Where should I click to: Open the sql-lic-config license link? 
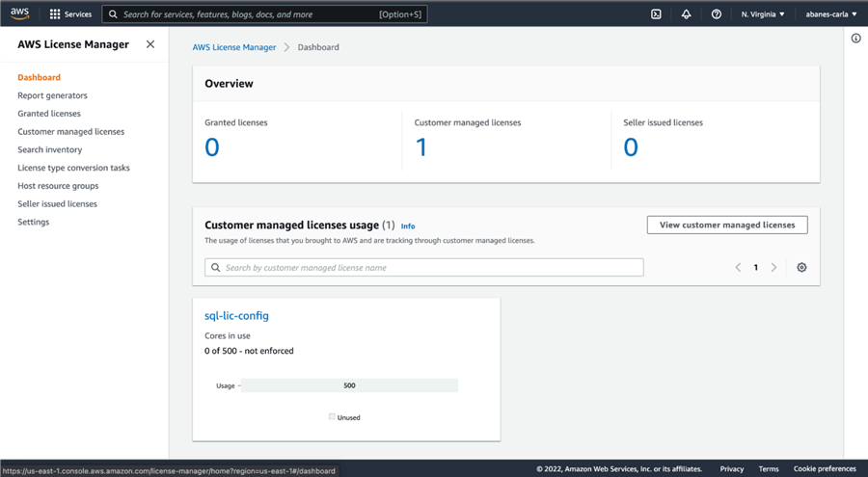tap(236, 316)
